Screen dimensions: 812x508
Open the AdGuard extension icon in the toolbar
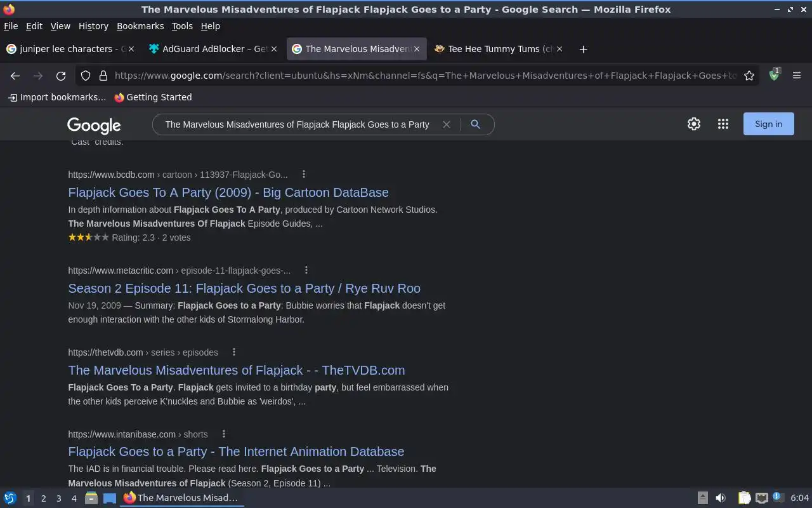pos(774,75)
